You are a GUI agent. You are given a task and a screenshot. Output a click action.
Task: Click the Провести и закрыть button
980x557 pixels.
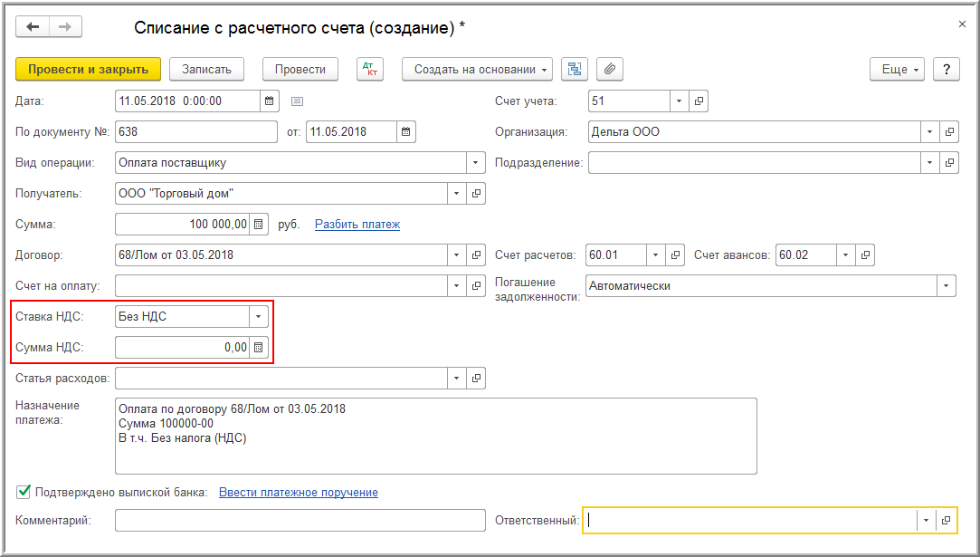88,69
